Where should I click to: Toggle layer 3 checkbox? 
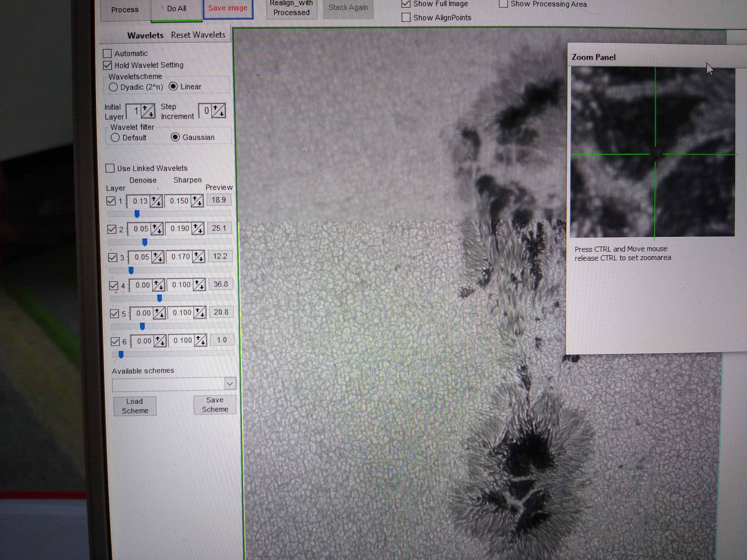point(113,258)
